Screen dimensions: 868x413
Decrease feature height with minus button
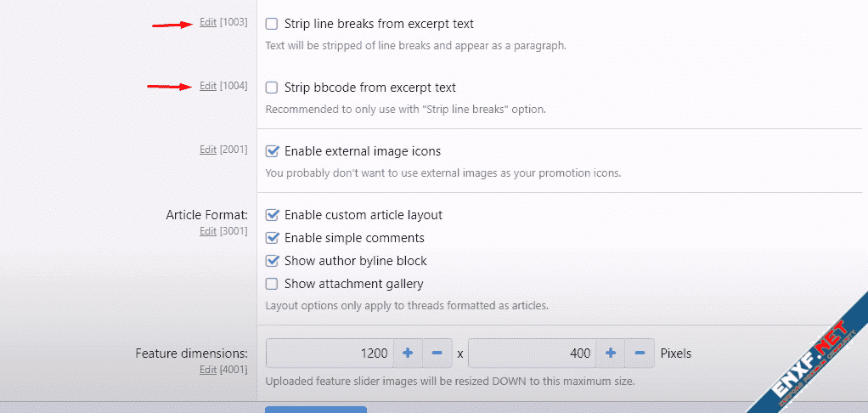tap(640, 353)
